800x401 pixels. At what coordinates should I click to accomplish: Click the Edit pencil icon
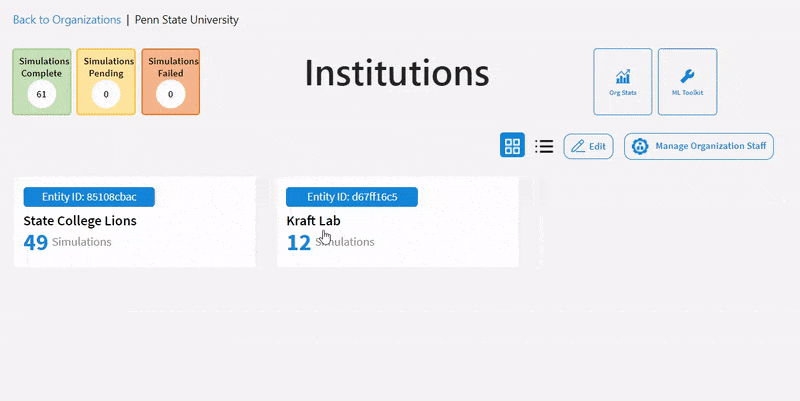tap(578, 146)
